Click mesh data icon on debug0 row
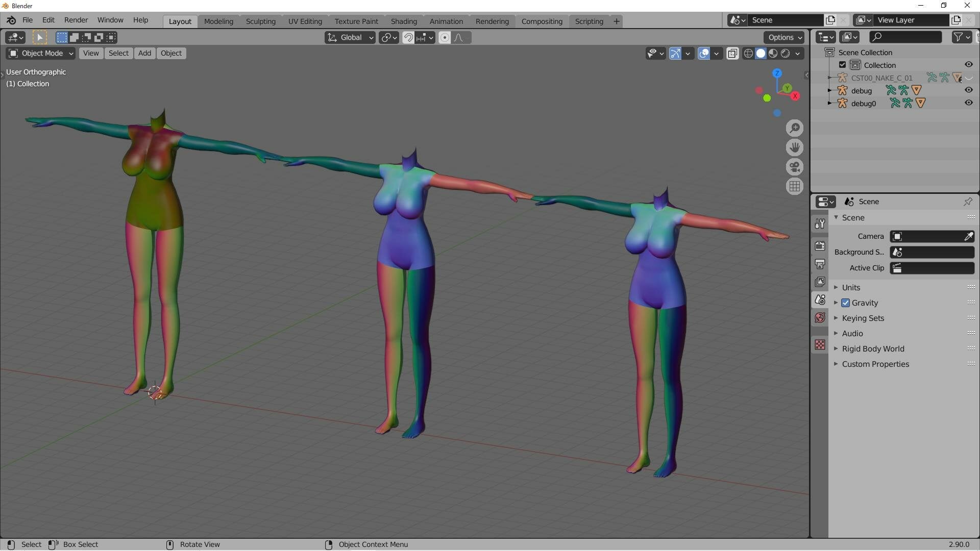This screenshot has width=980, height=551. (x=920, y=103)
